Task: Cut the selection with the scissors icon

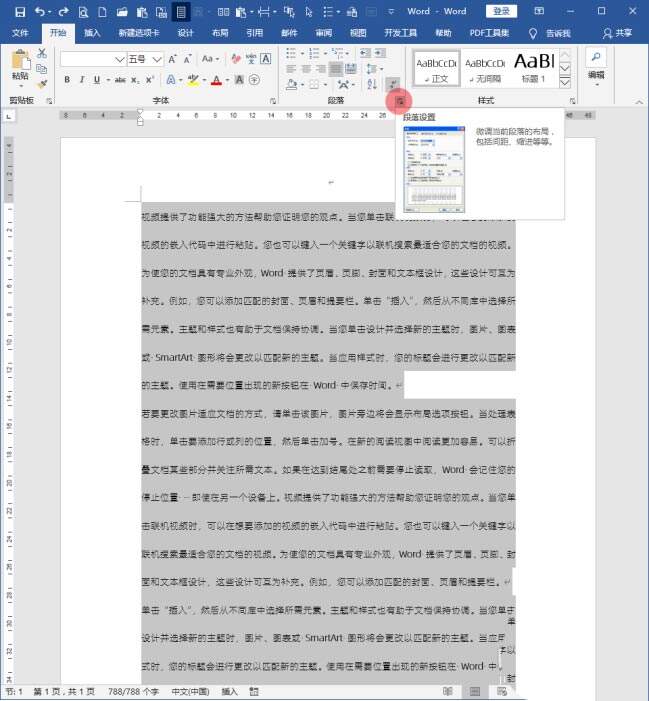Action: click(x=42, y=54)
